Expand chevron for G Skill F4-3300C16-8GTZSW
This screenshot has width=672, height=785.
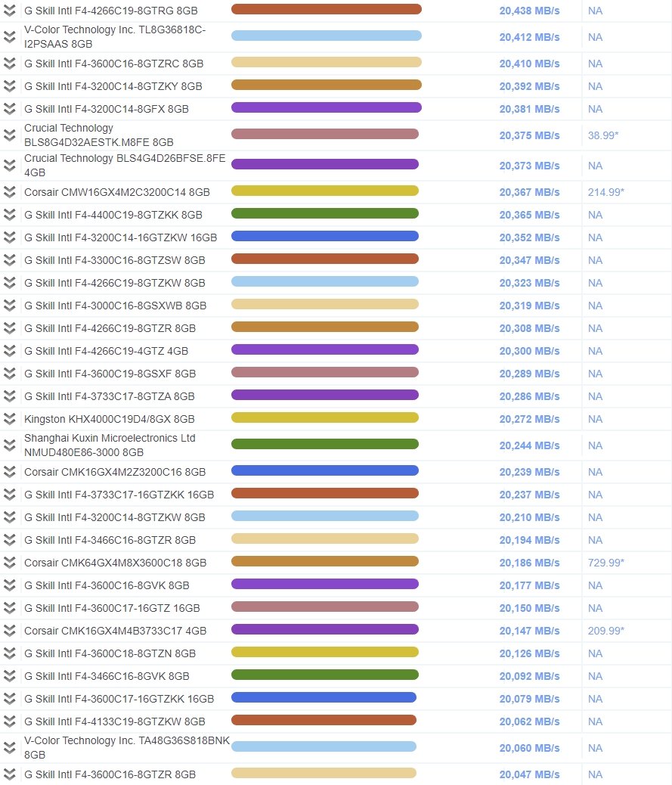tap(10, 260)
